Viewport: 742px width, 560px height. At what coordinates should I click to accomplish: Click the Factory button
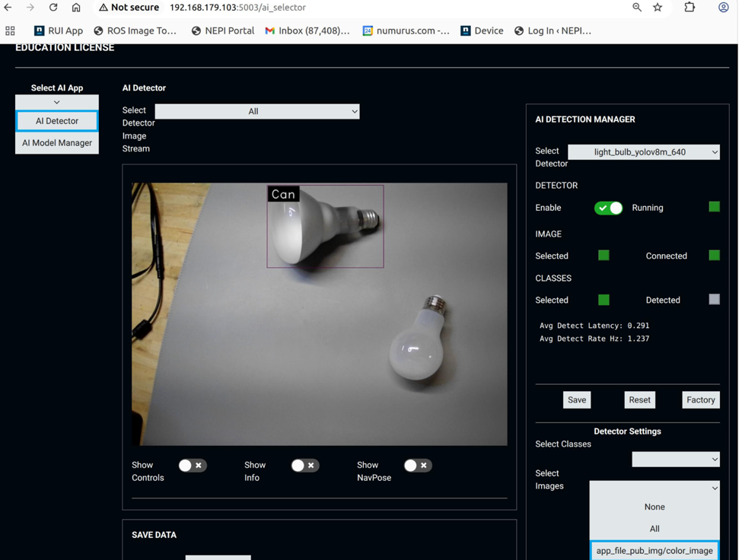tap(700, 400)
